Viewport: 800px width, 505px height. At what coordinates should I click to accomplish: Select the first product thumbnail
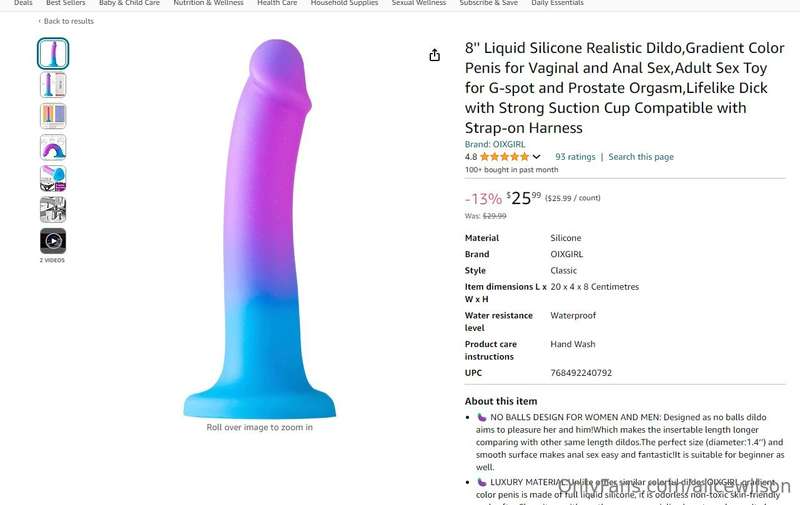[x=53, y=54]
